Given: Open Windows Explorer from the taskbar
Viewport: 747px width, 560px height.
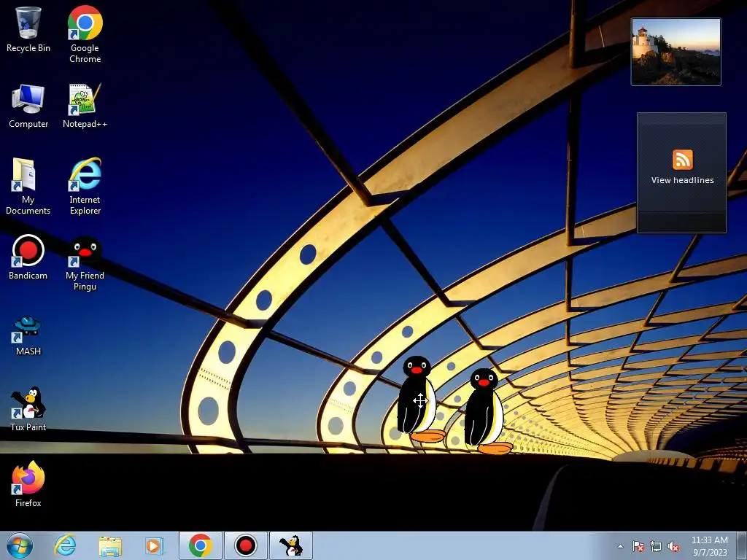Looking at the screenshot, I should coord(110,545).
